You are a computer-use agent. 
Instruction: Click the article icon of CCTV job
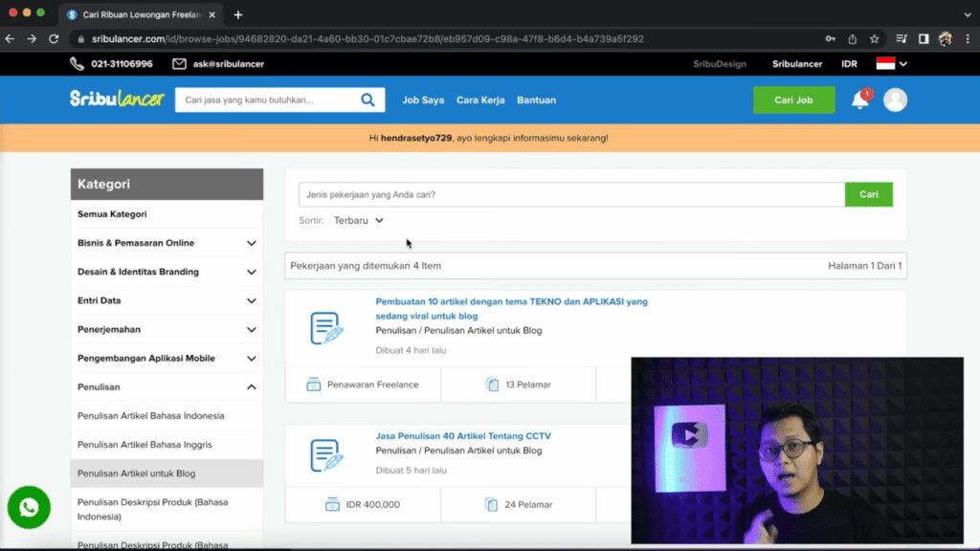click(x=326, y=455)
